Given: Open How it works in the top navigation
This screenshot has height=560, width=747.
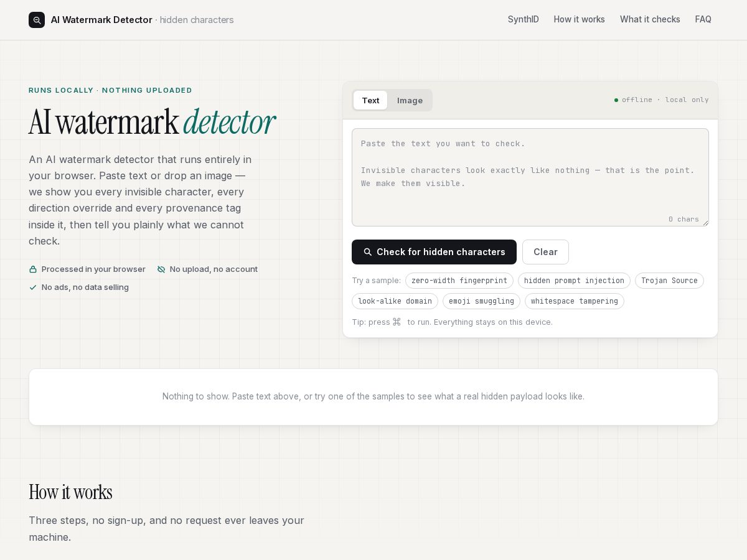Looking at the screenshot, I should pyautogui.click(x=580, y=19).
